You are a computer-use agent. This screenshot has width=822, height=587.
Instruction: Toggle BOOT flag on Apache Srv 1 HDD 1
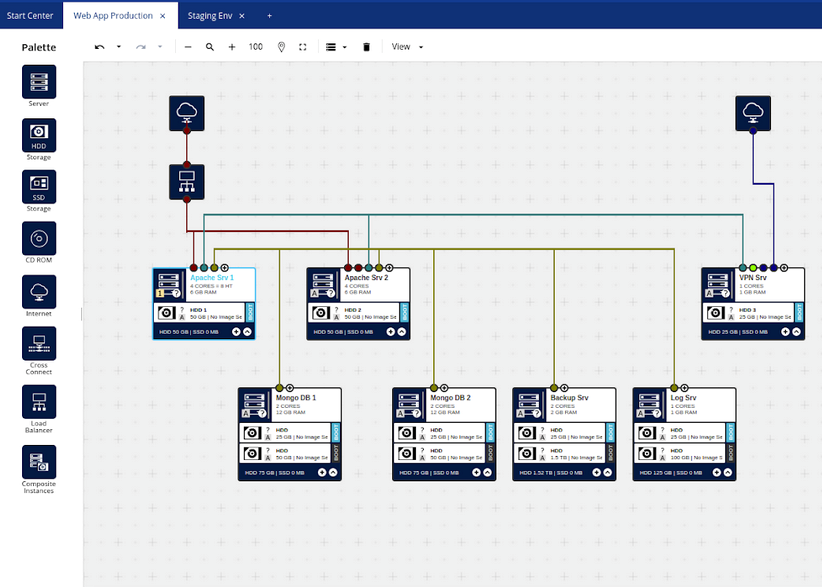(x=250, y=313)
